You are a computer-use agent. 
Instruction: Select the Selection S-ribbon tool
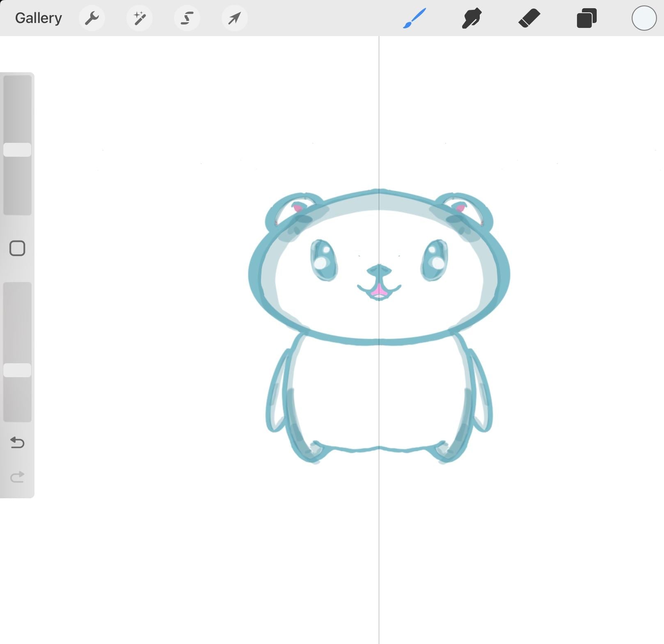(187, 18)
